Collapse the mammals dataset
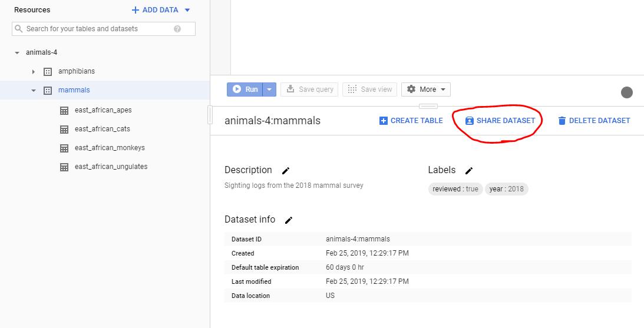Image resolution: width=644 pixels, height=328 pixels. 34,91
